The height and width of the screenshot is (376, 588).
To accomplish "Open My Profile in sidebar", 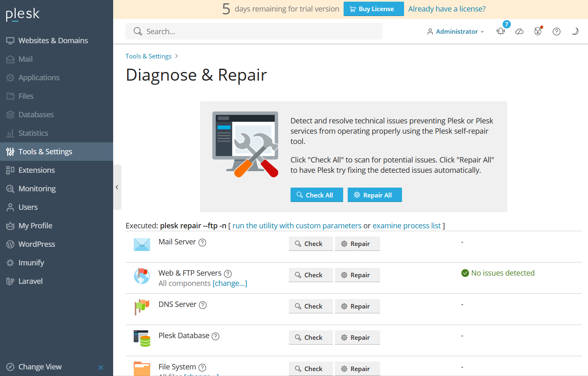I will (56, 225).
